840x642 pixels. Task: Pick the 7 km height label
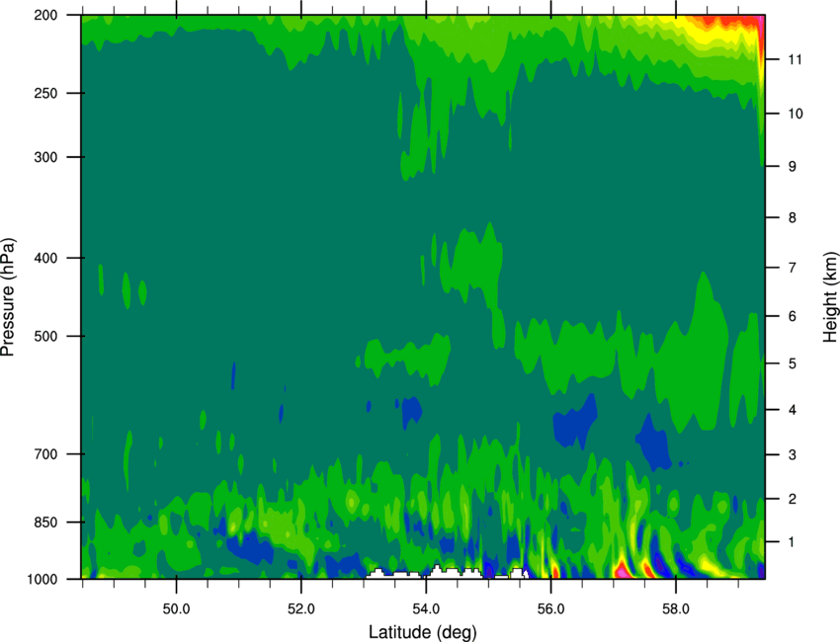coord(793,268)
